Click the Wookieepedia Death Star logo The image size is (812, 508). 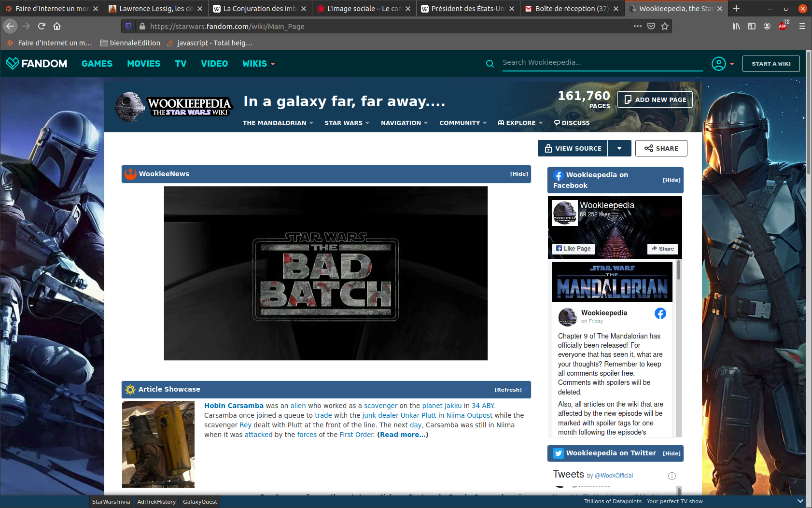point(130,106)
